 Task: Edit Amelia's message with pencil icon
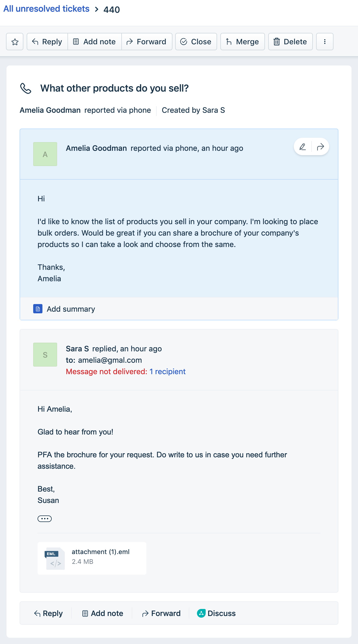click(303, 147)
